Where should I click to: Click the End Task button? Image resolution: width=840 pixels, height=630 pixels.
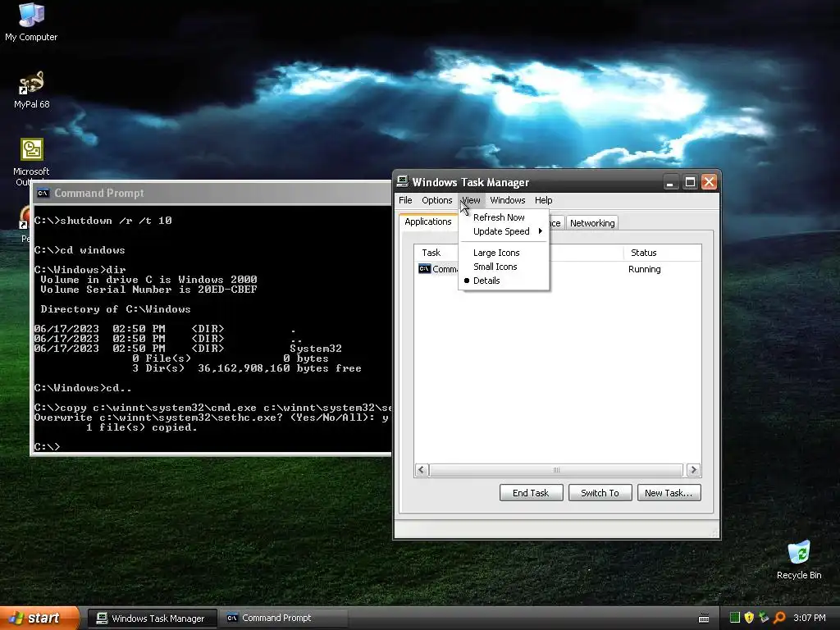[x=531, y=493]
